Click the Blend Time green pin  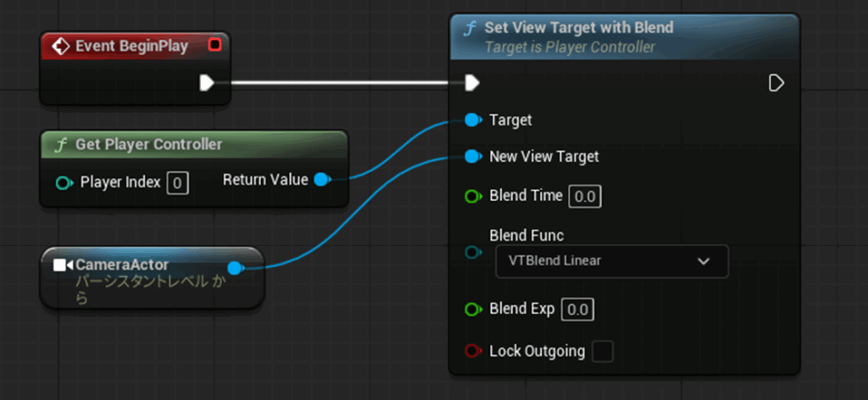[473, 196]
